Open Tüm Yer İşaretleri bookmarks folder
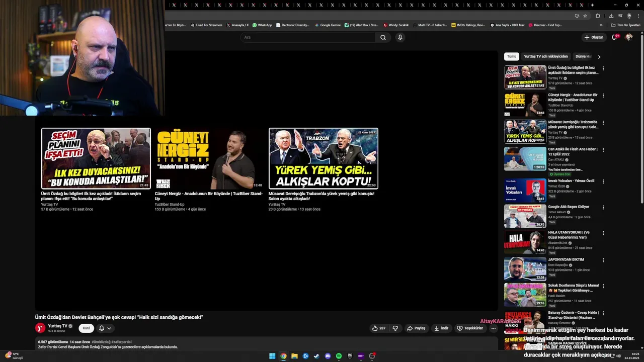644x362 pixels. coord(625,25)
